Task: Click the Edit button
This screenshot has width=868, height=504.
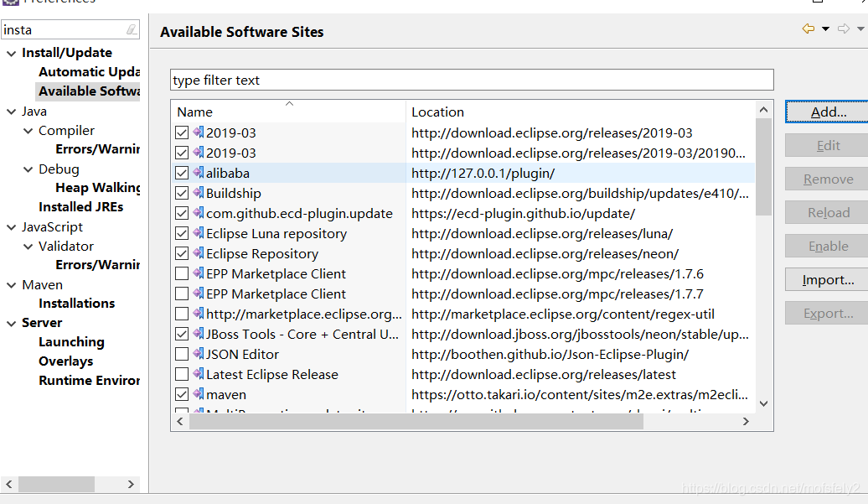Action: [828, 146]
